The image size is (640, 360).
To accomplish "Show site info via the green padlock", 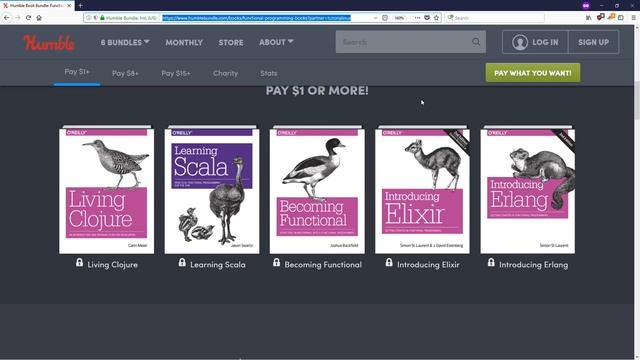I will tap(102, 18).
